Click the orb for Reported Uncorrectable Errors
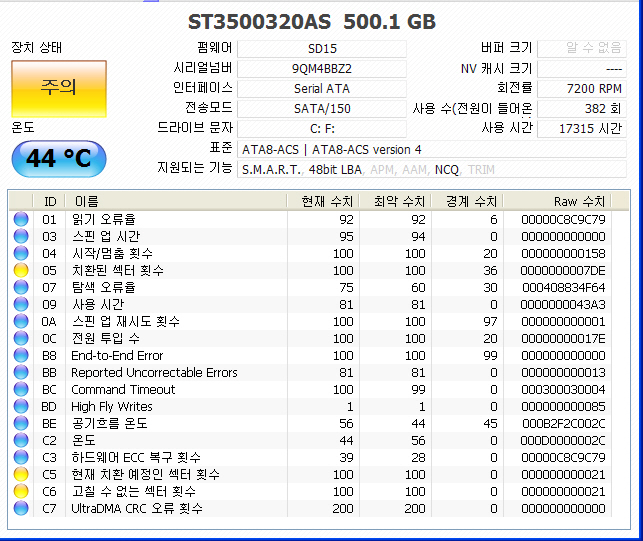Viewport: 643px width, 541px height. pyautogui.click(x=21, y=372)
